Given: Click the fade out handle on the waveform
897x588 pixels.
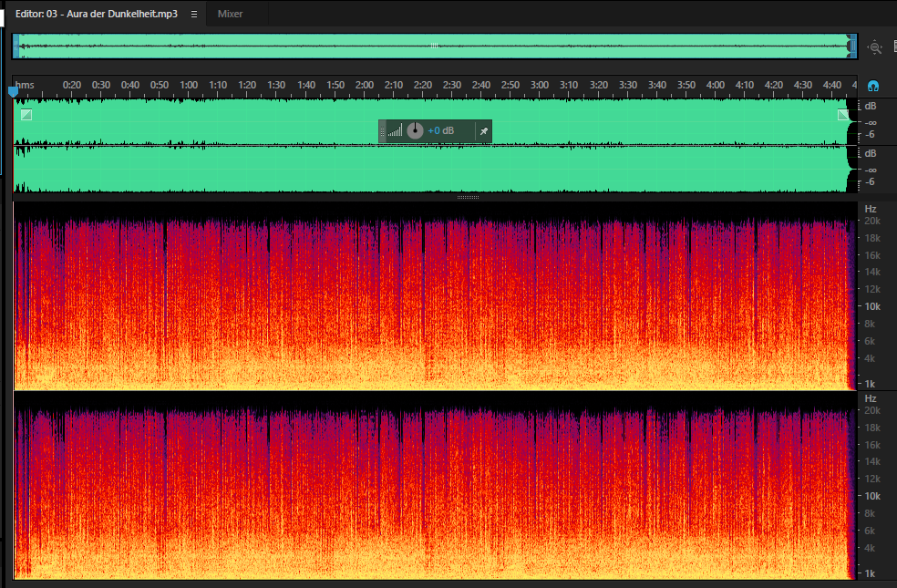Looking at the screenshot, I should click(x=843, y=115).
